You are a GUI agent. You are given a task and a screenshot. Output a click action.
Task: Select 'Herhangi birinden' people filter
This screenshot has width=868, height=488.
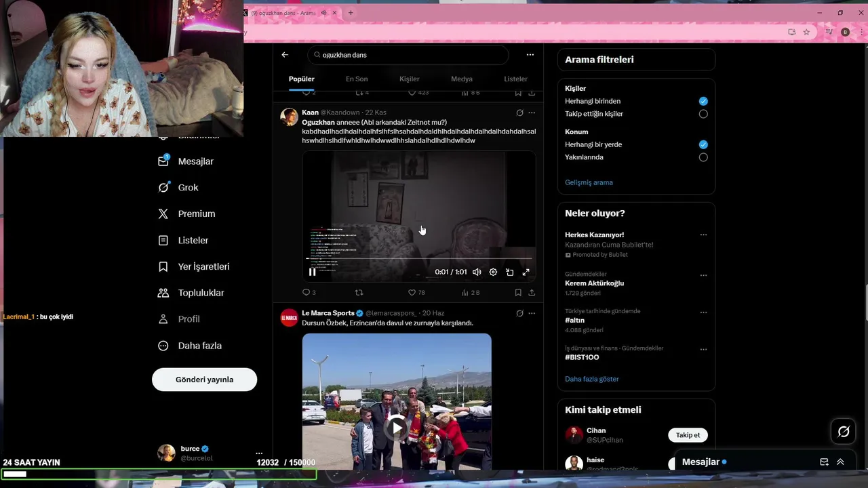click(703, 101)
